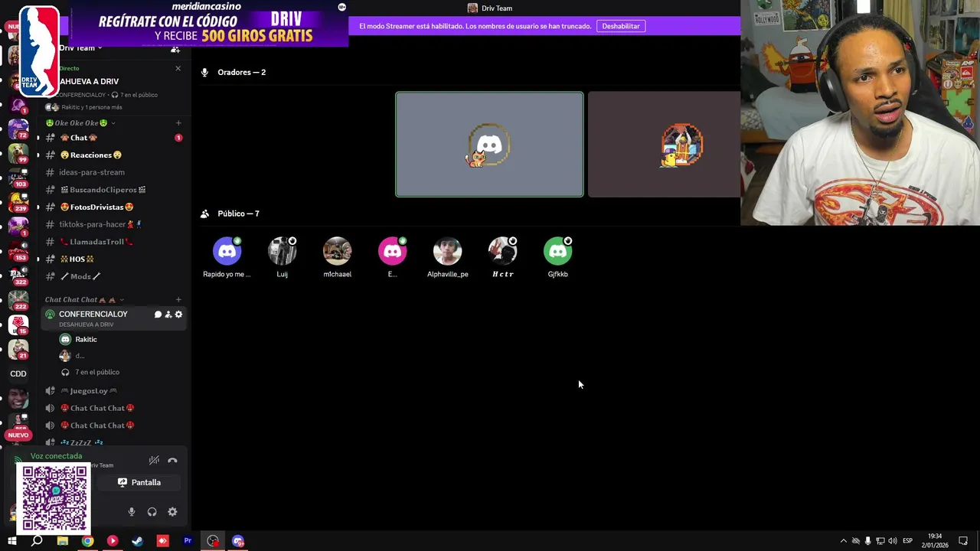Viewport: 980px width, 551px height.
Task: Click the ESP language indicator
Action: (x=908, y=541)
